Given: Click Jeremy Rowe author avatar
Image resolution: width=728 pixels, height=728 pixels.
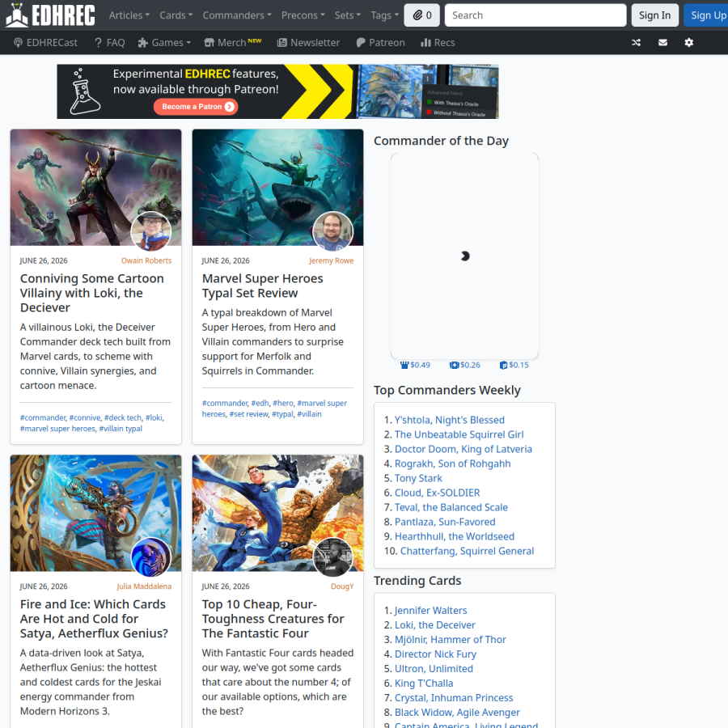Looking at the screenshot, I should pos(333,231).
